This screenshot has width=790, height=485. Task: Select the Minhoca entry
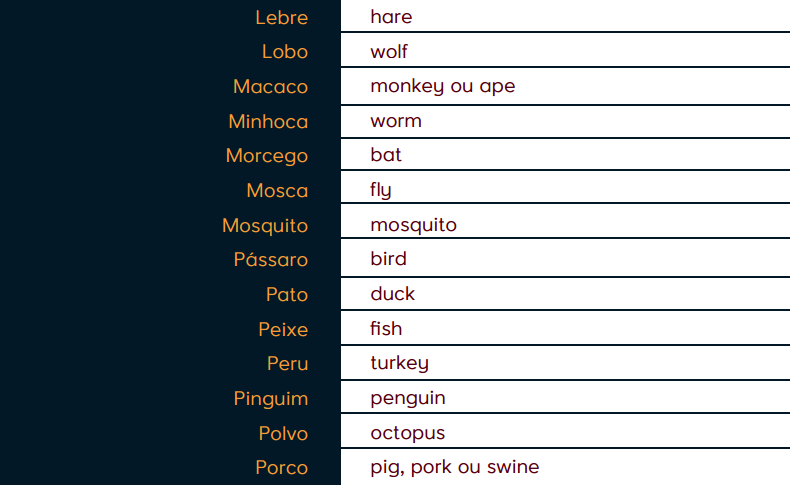click(x=268, y=121)
